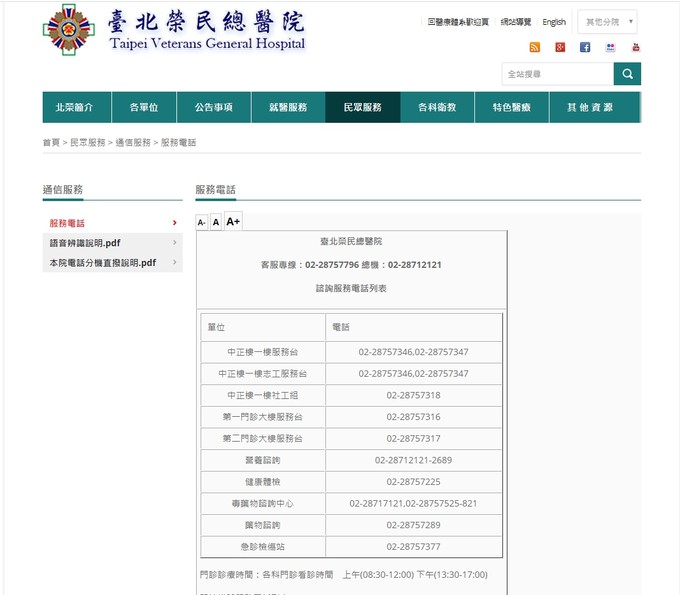The width and height of the screenshot is (680, 595).
Task: Open the RSS feed icon
Action: coord(535,47)
